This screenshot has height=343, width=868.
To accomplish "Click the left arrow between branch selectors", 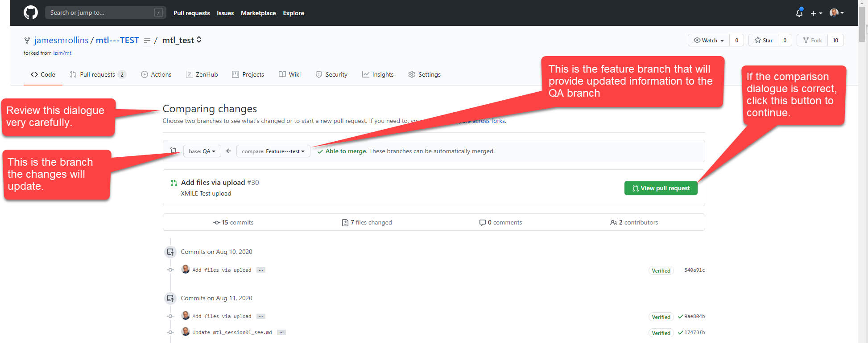I will 228,151.
